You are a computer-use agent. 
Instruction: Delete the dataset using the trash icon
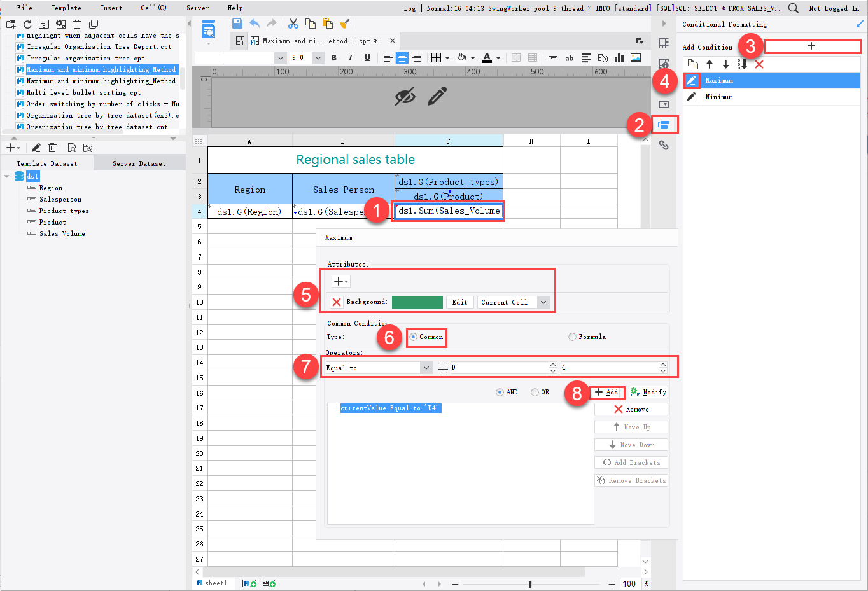click(52, 147)
